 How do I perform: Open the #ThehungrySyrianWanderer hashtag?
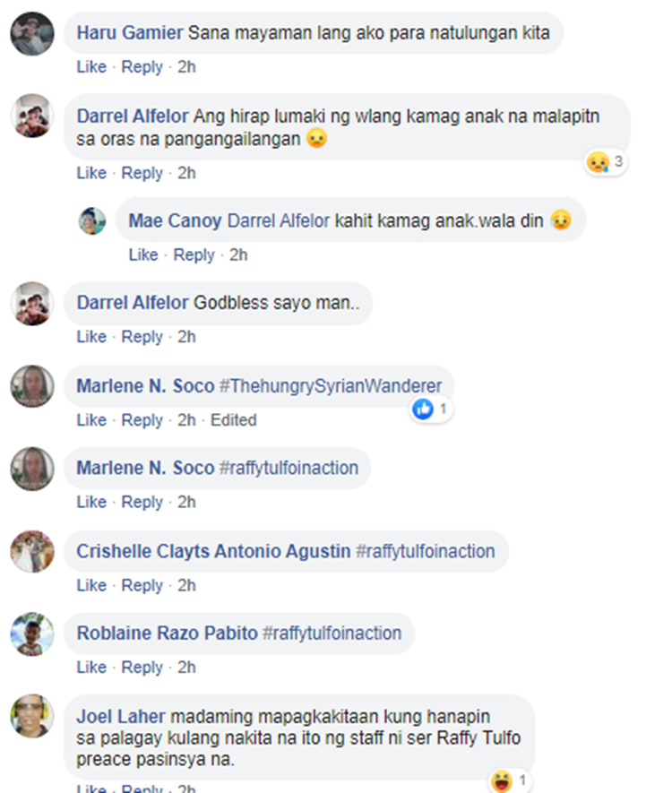coord(331,386)
